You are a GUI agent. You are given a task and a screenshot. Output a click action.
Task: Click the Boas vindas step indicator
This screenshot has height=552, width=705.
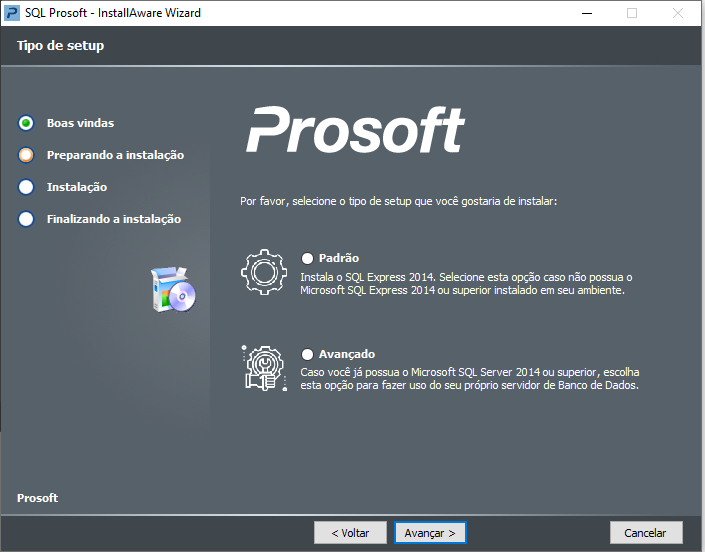coord(26,123)
